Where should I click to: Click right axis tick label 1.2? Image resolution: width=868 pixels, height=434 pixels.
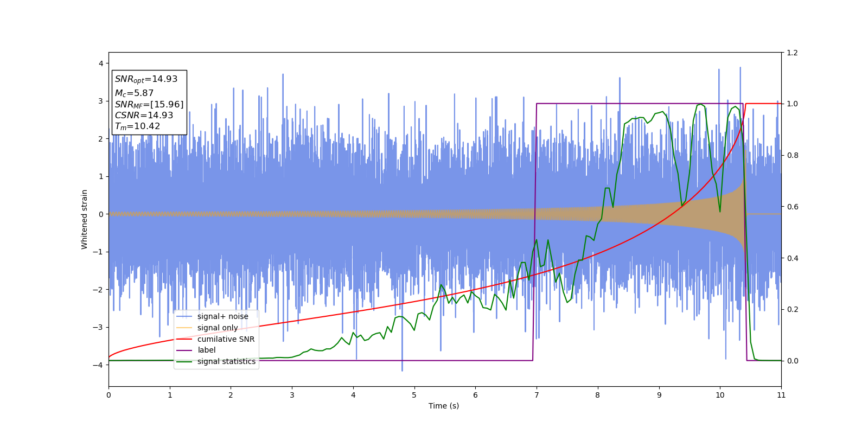(x=792, y=53)
